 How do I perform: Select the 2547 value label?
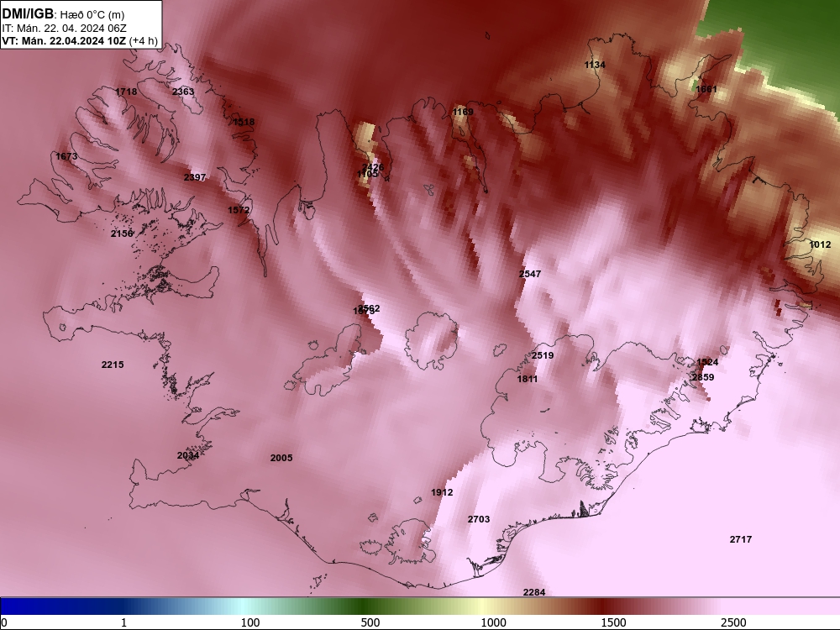530,274
